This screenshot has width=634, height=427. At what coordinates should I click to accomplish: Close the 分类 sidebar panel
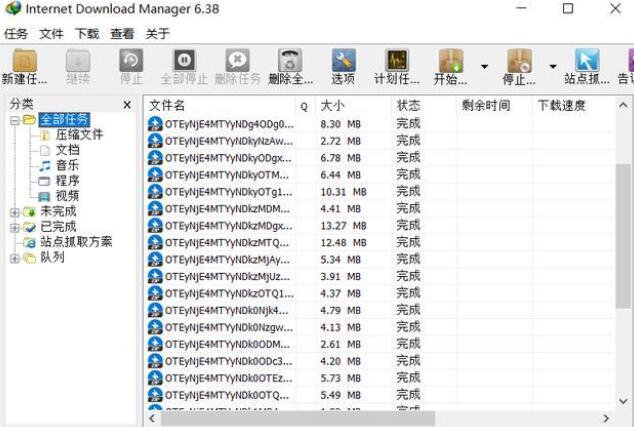(127, 105)
